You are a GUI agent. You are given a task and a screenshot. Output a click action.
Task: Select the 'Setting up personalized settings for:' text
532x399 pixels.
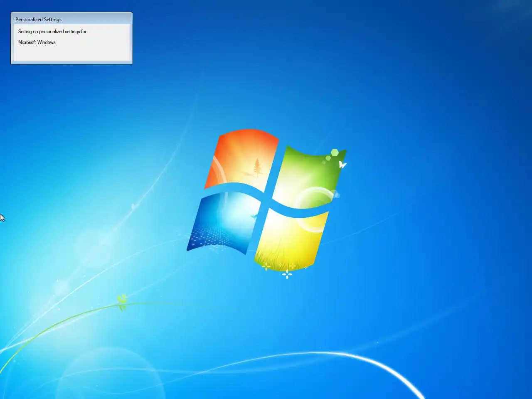coord(53,32)
